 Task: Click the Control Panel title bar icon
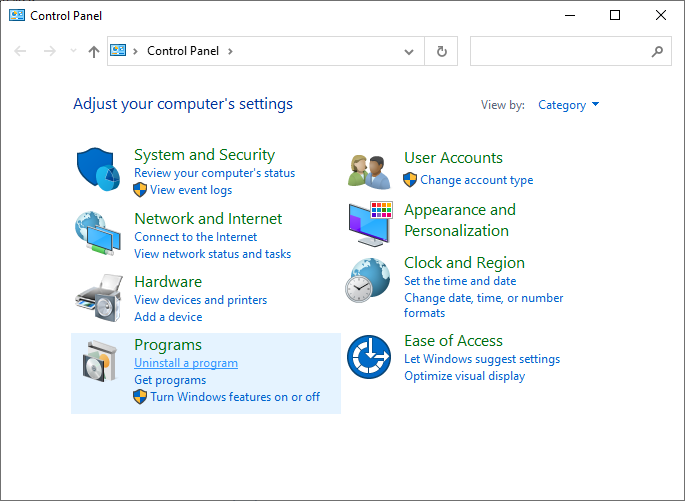pyautogui.click(x=17, y=15)
